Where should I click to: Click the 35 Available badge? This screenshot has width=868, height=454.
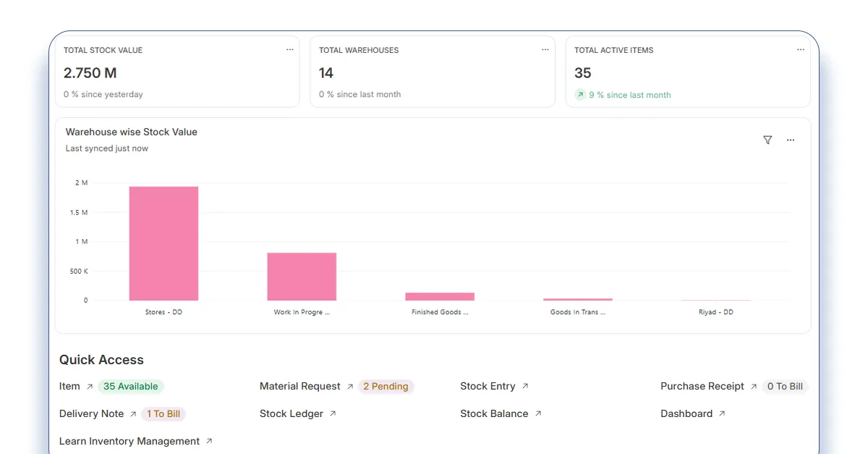click(131, 387)
